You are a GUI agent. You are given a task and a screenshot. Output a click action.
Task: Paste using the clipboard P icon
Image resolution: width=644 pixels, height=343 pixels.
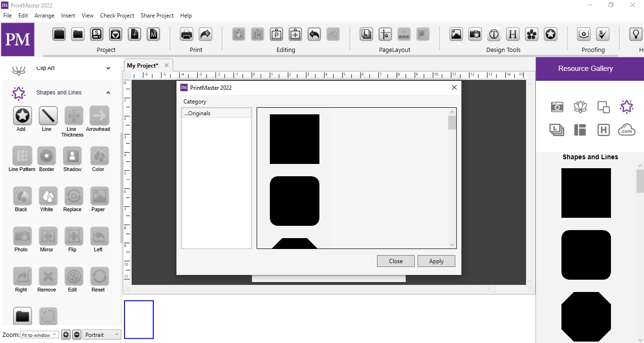point(276,34)
